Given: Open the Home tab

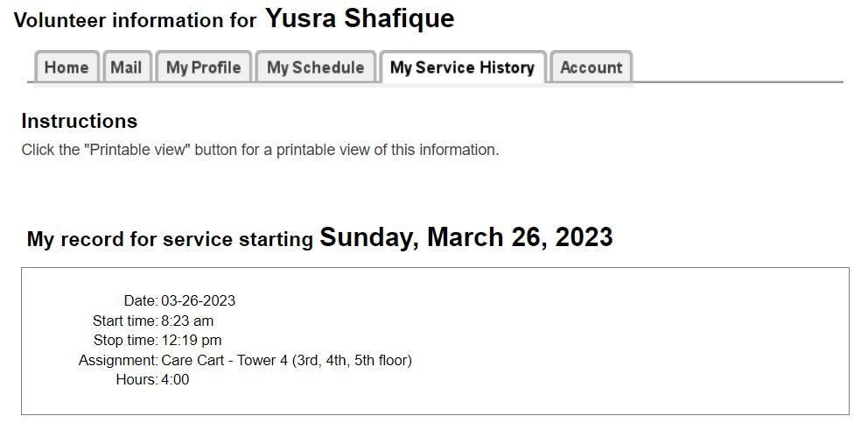Looking at the screenshot, I should (x=66, y=67).
